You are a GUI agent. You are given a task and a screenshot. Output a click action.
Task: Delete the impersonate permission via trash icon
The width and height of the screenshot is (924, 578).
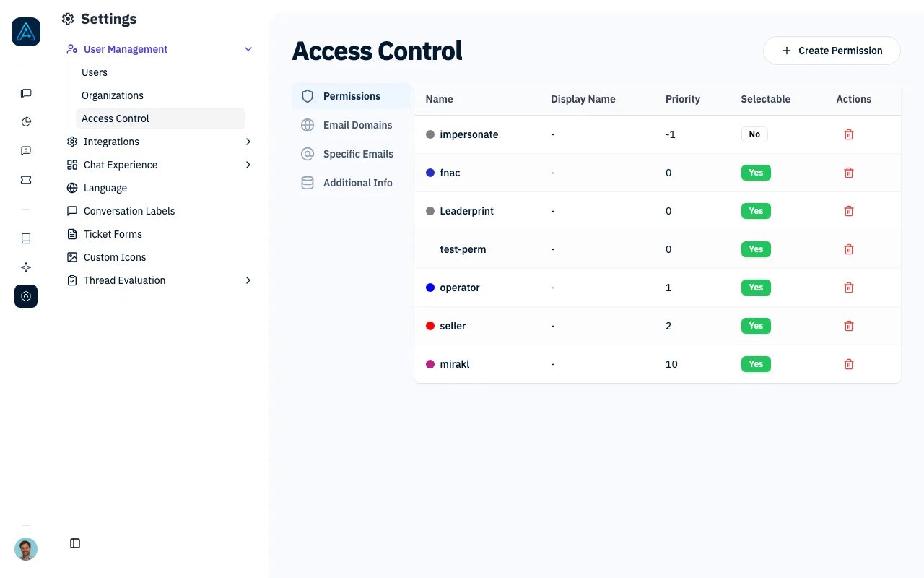click(x=849, y=134)
